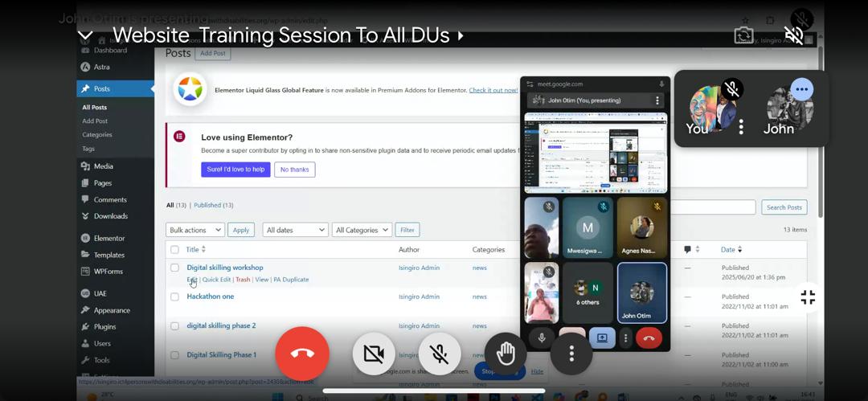This screenshot has height=401, width=868.
Task: Open Plugins in the WordPress sidebar
Action: click(104, 327)
